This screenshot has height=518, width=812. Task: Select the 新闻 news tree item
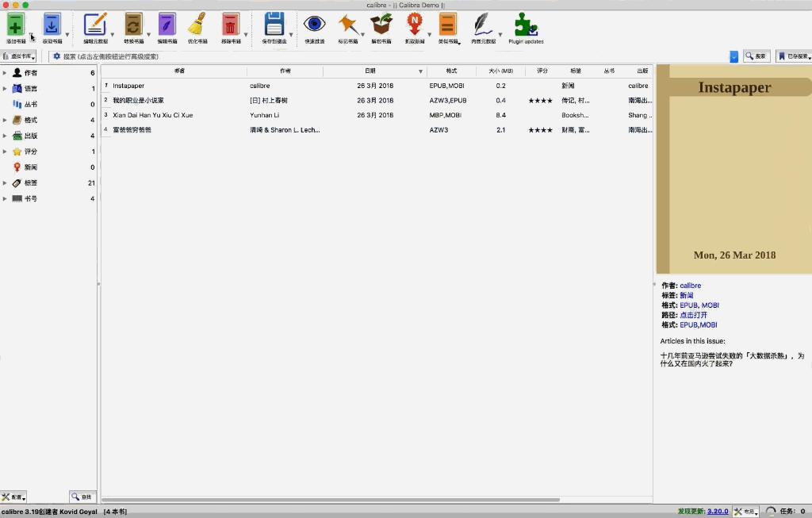[49, 167]
